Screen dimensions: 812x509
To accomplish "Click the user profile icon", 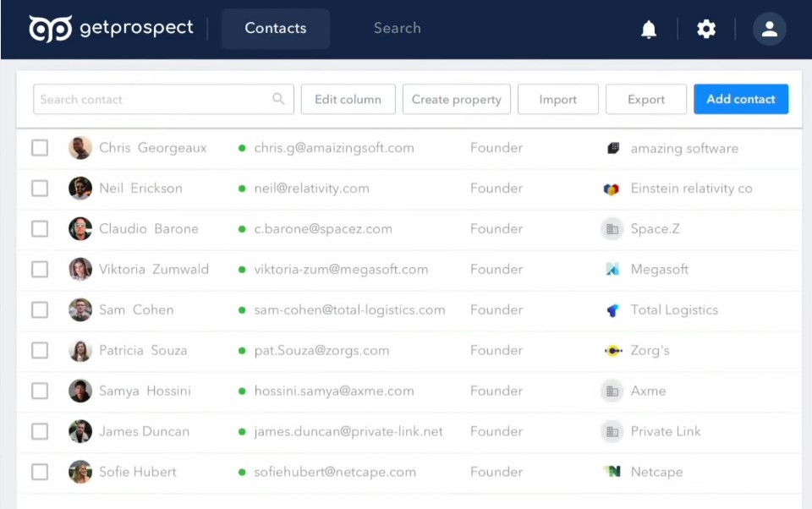I will pyautogui.click(x=769, y=28).
